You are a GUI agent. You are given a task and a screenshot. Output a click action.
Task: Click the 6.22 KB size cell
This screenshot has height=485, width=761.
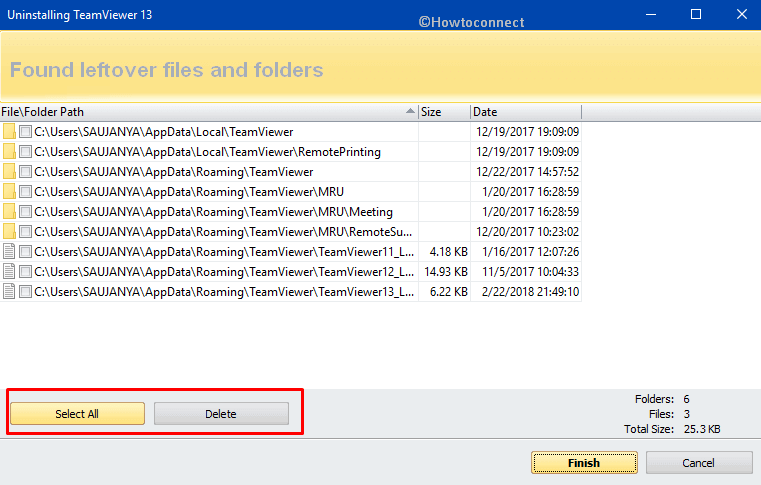click(x=448, y=291)
